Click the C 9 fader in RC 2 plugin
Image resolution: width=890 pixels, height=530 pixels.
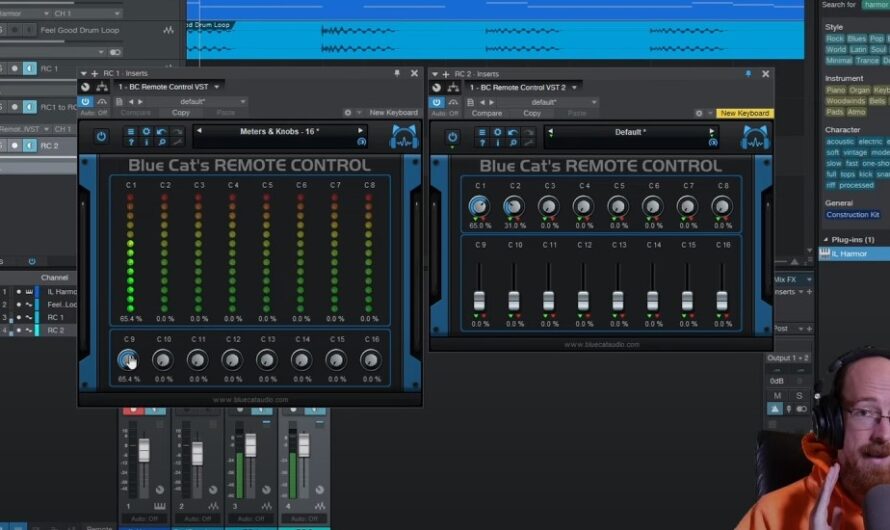coord(480,300)
